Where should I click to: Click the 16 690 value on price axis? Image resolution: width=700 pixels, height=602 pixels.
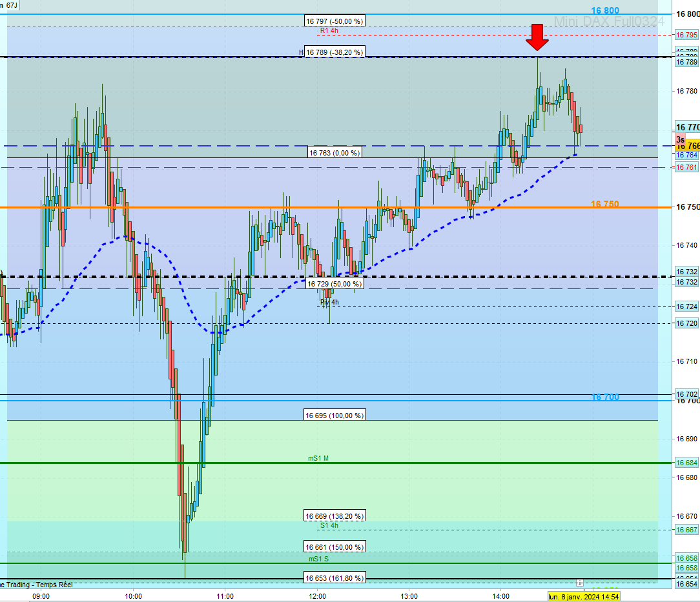point(686,439)
